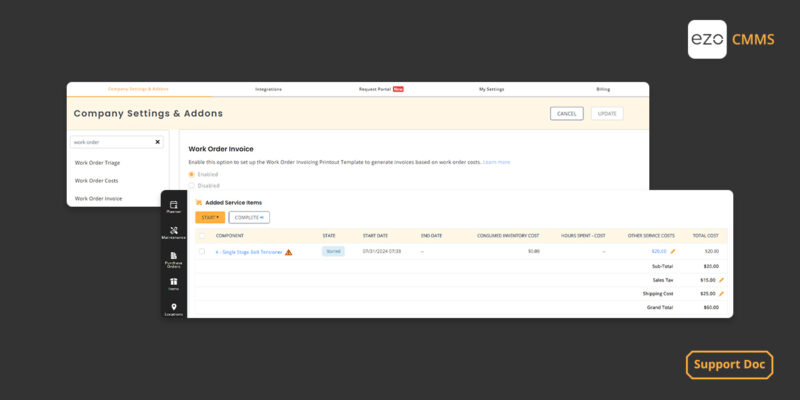800x400 pixels.
Task: Clear the settings search with X icon
Action: (x=158, y=142)
